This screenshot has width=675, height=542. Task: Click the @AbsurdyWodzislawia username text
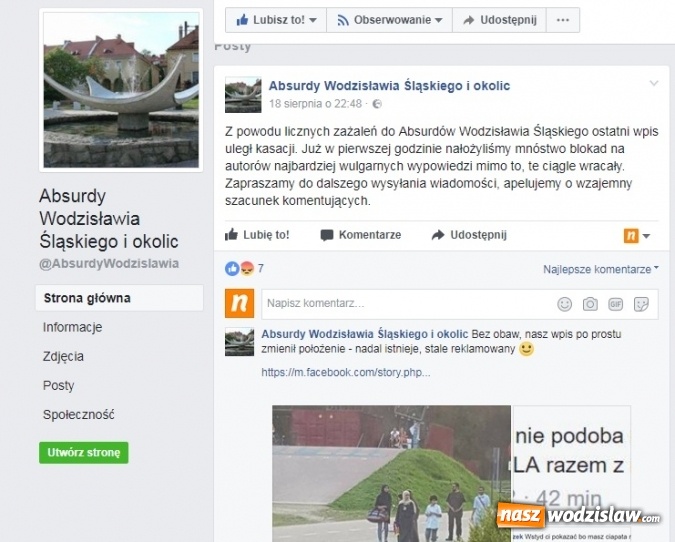click(109, 263)
